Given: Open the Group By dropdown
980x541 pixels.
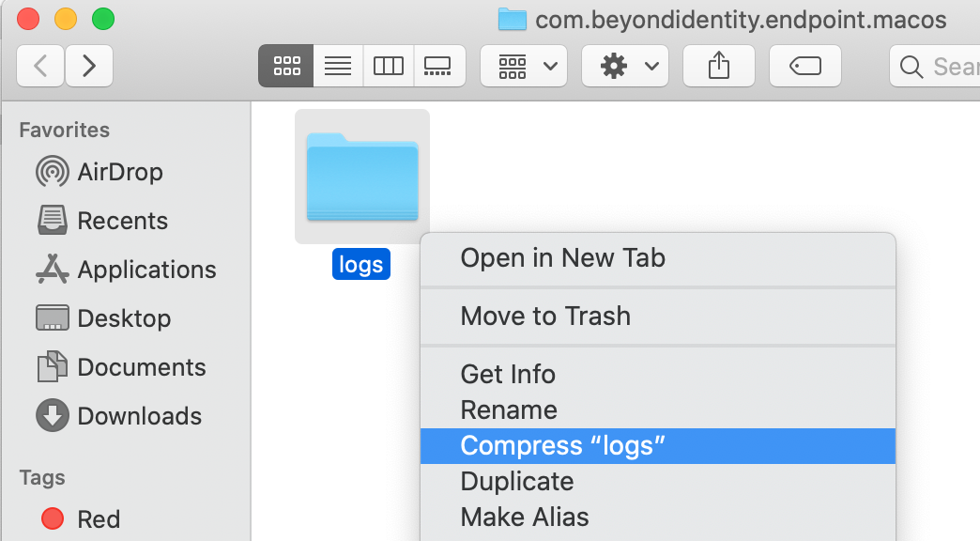Looking at the screenshot, I should pos(523,65).
